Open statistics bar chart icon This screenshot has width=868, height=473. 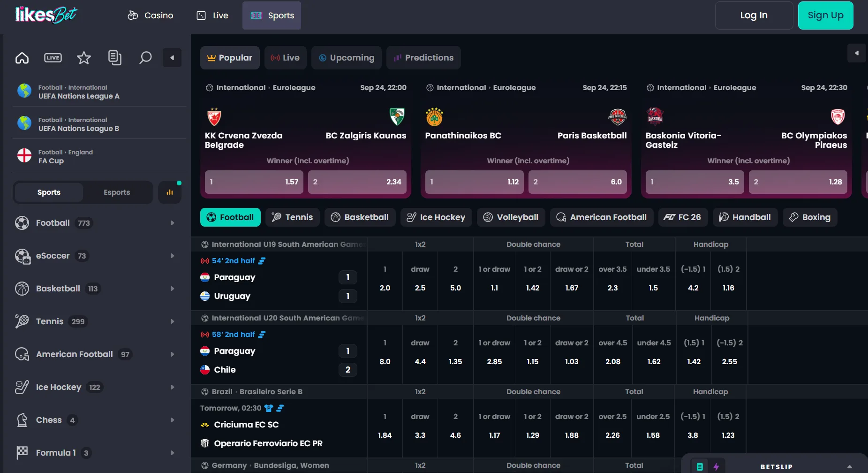pyautogui.click(x=170, y=192)
